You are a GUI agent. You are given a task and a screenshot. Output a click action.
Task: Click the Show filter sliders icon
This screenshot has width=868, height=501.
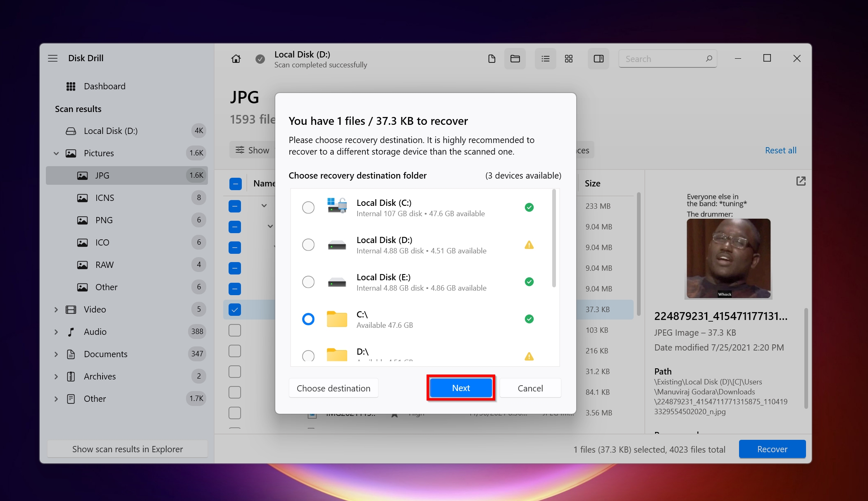click(240, 150)
